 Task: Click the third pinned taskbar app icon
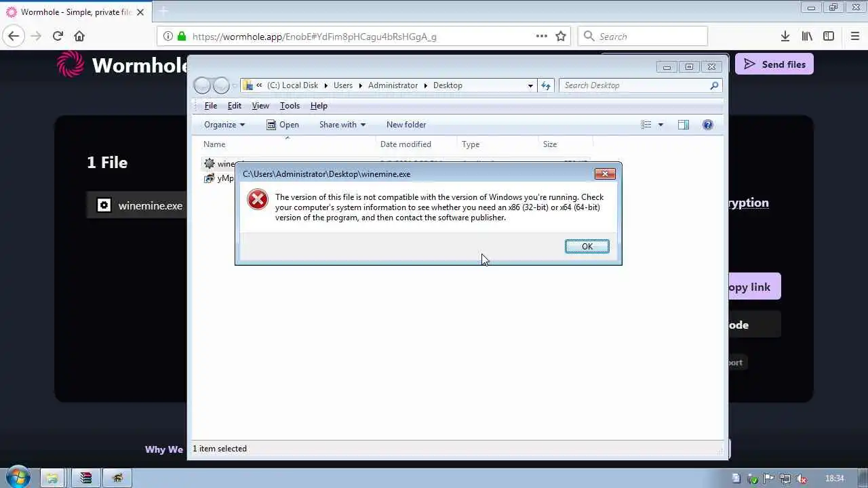coord(119,478)
